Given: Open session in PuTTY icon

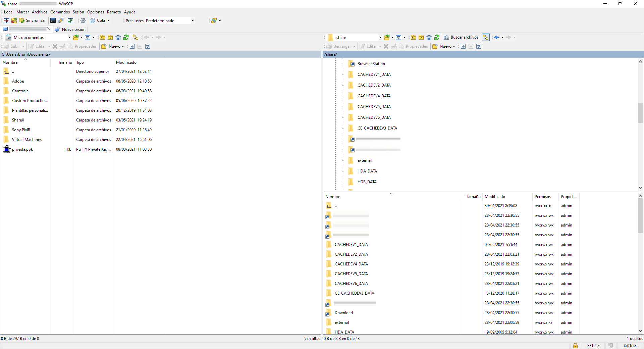Looking at the screenshot, I should click(61, 20).
